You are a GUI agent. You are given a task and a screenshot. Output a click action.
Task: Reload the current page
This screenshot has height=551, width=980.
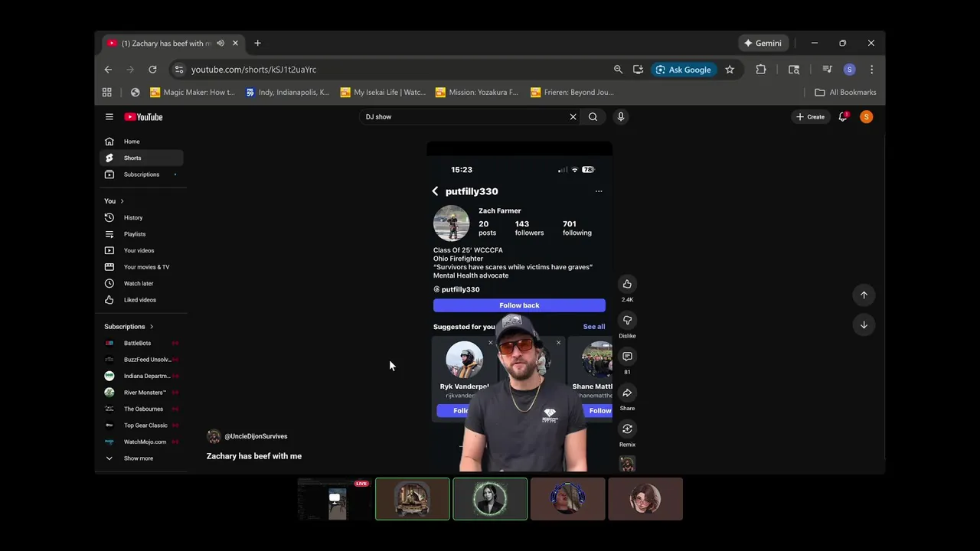[x=152, y=70]
